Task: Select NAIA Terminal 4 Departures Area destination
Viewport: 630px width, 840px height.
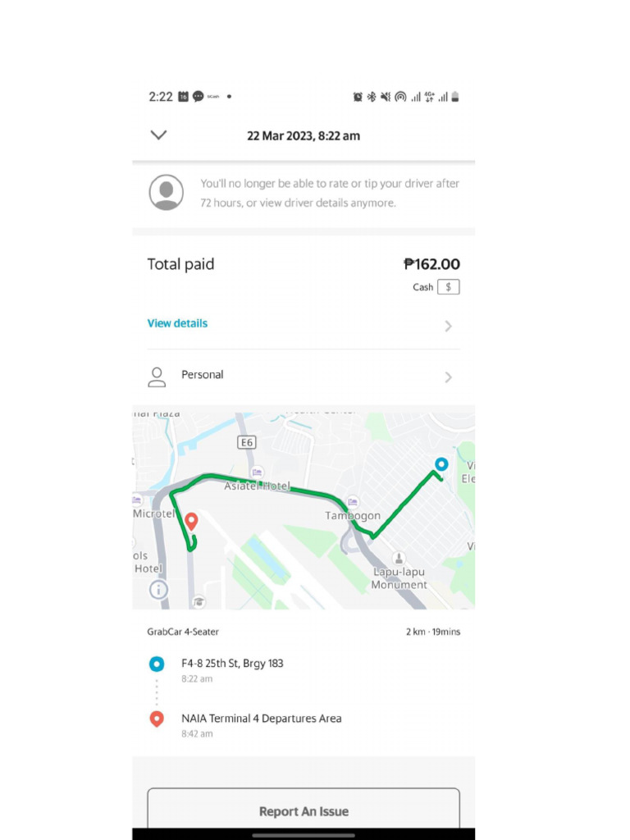Action: 261,719
